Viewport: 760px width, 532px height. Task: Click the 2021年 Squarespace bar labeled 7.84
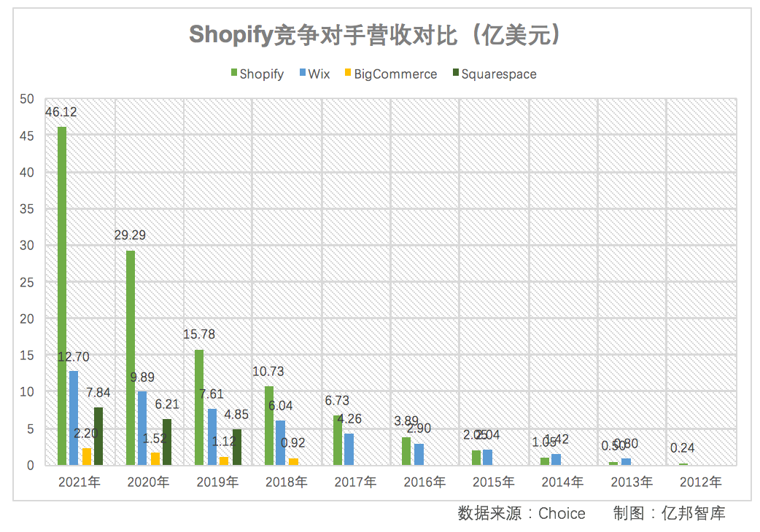coord(98,436)
